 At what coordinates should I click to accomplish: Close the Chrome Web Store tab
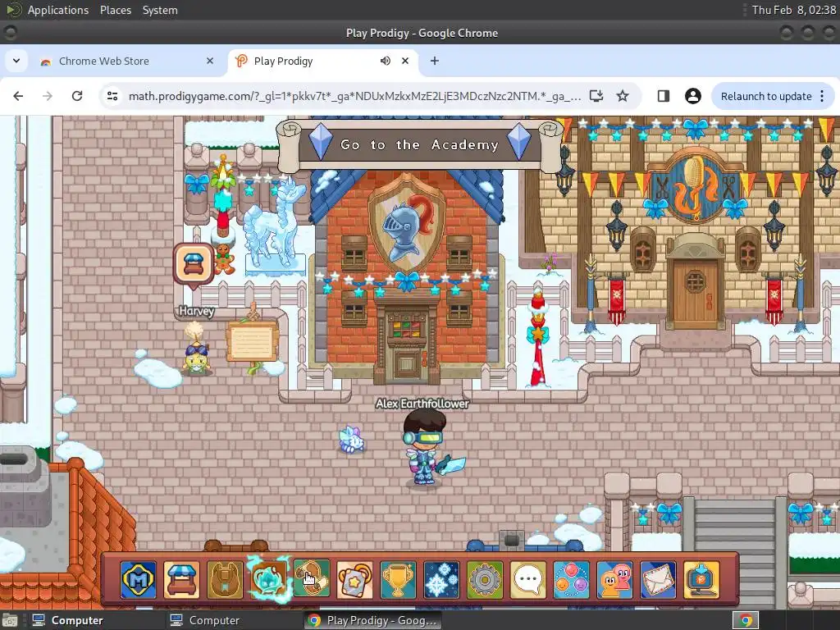click(x=210, y=61)
